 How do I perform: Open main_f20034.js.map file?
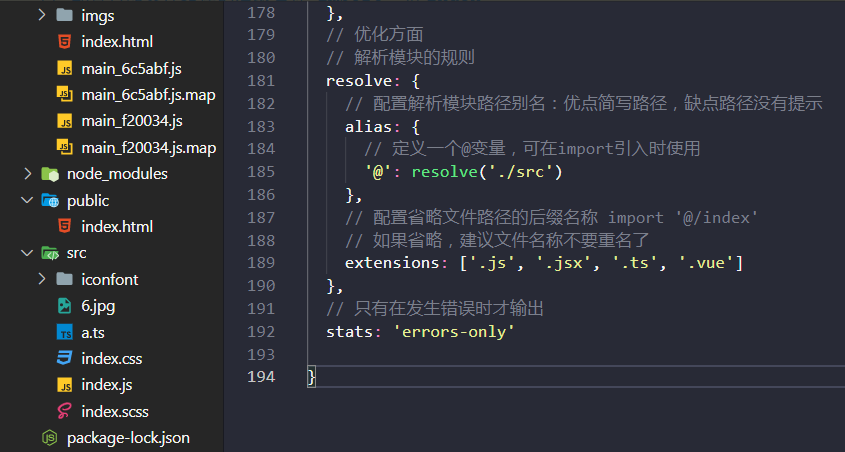coord(149,148)
